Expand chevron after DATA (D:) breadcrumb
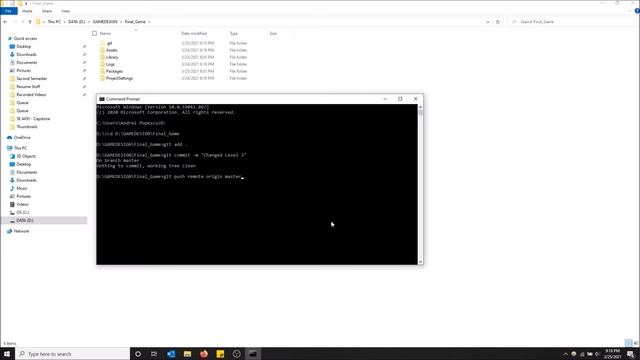The height and width of the screenshot is (360, 640). pos(89,22)
